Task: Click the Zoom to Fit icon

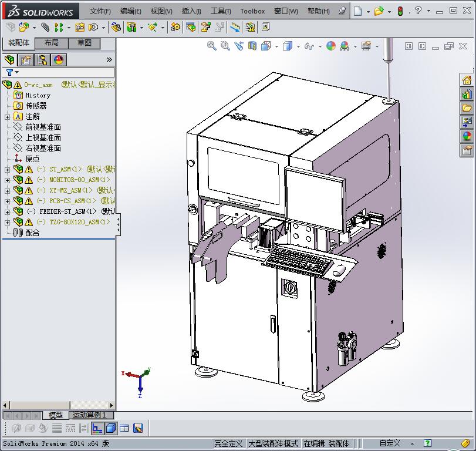Action: coord(212,46)
